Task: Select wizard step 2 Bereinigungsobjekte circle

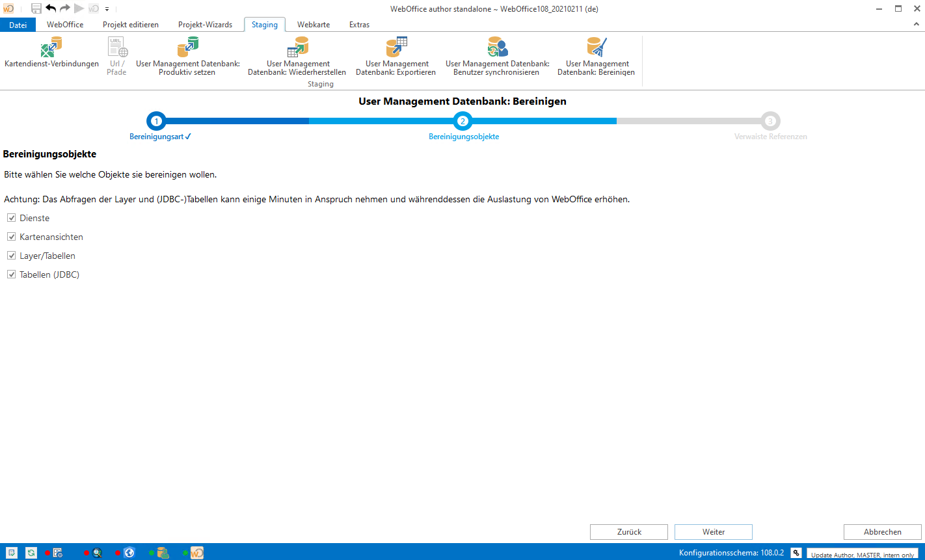Action: pyautogui.click(x=462, y=121)
